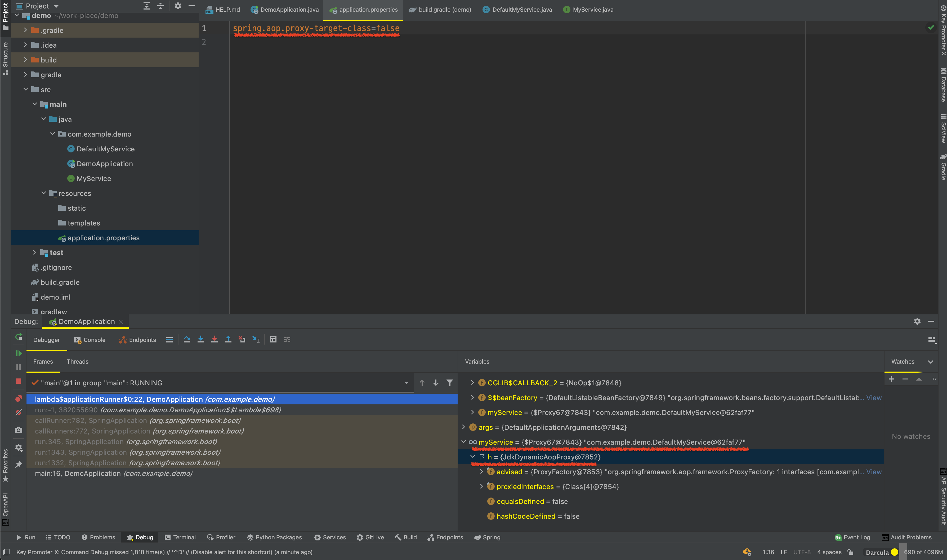This screenshot has width=947, height=560.
Task: Toggle Pin Tab icon in debug sidebar
Action: 18,464
